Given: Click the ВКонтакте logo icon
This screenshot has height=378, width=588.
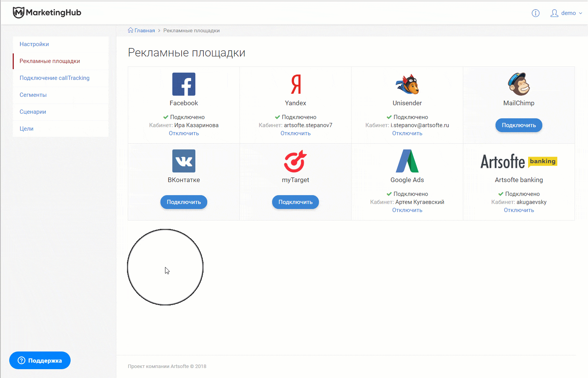Looking at the screenshot, I should (x=184, y=161).
